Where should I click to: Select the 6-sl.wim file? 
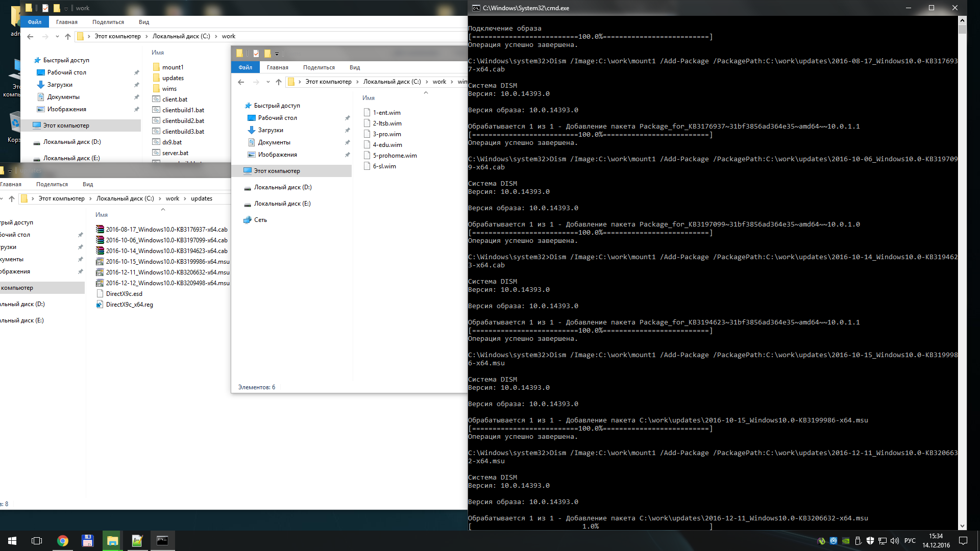[x=380, y=166]
